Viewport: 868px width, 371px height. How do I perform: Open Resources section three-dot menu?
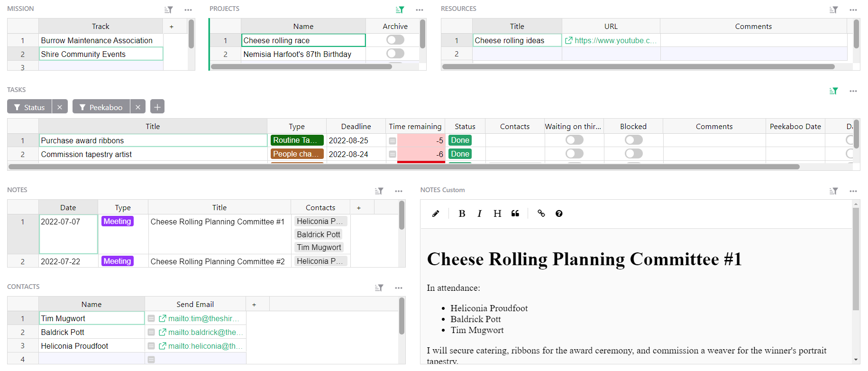tap(853, 9)
